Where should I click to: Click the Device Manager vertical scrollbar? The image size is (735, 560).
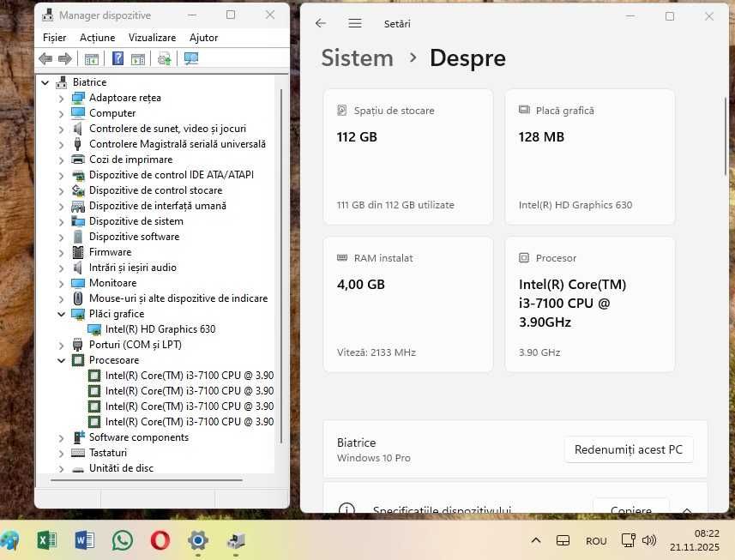pyautogui.click(x=281, y=265)
